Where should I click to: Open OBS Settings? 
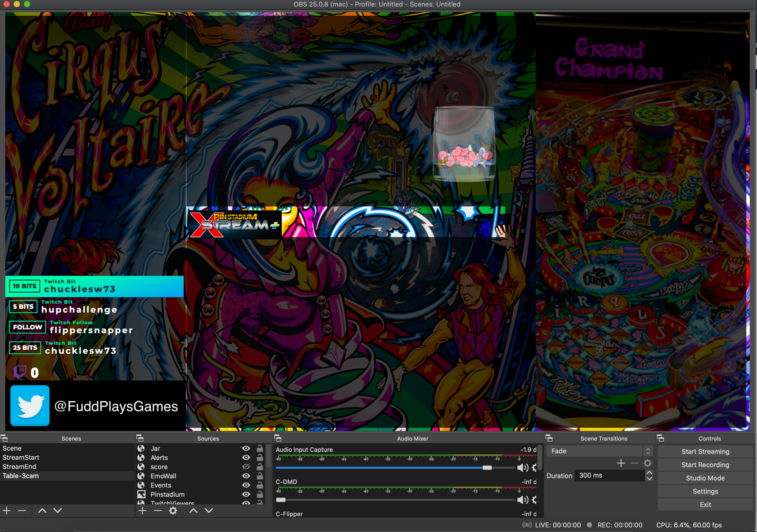[705, 491]
